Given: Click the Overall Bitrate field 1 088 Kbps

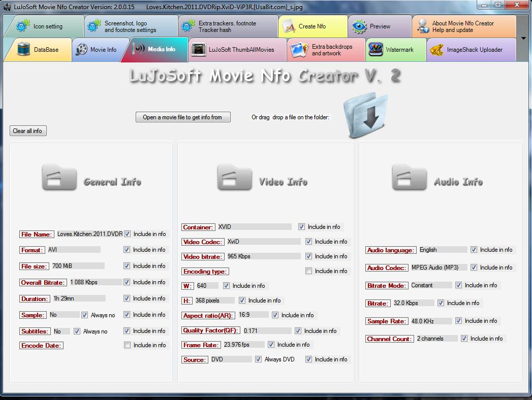Looking at the screenshot, I should 96,282.
